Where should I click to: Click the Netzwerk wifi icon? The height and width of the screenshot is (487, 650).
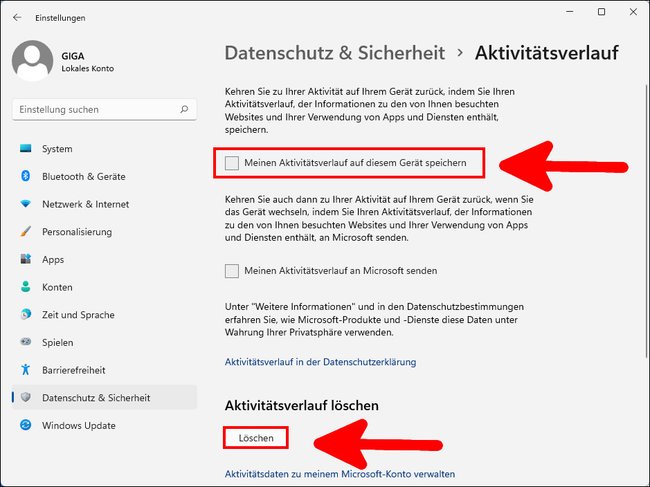pyautogui.click(x=26, y=204)
